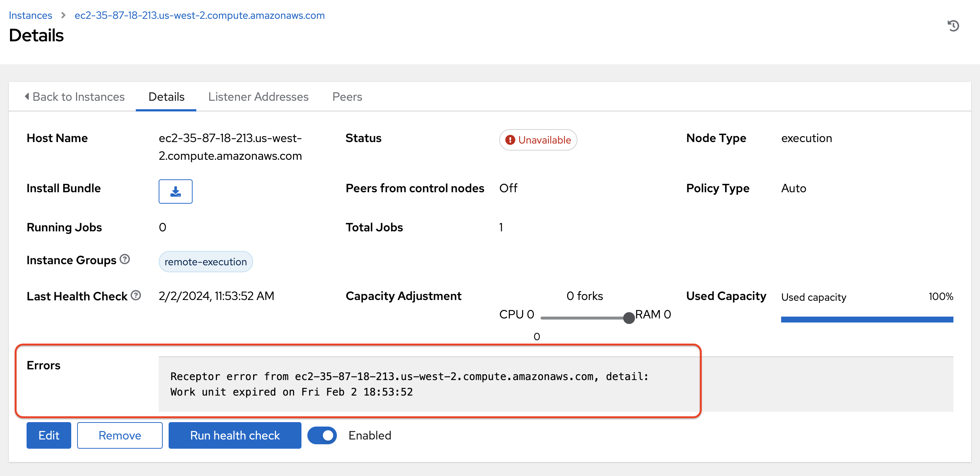
Task: Download the install bundle
Action: 175,192
